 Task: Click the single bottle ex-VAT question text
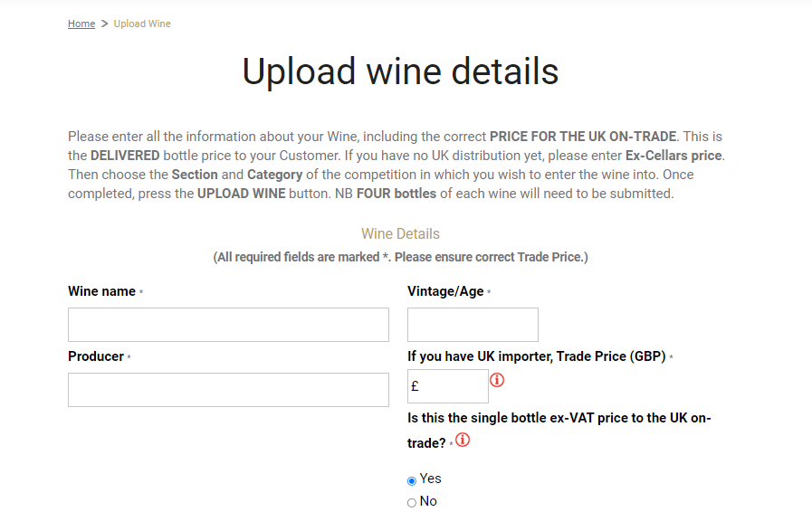point(559,431)
